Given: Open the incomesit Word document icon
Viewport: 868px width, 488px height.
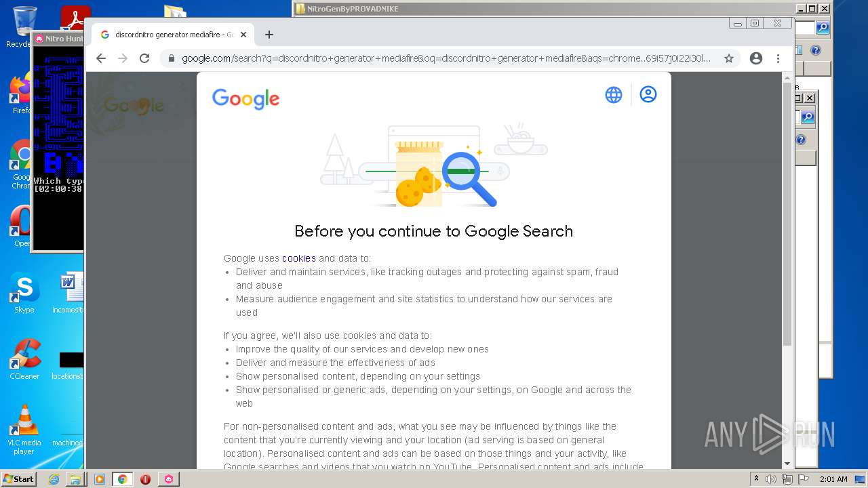Looking at the screenshot, I should point(68,293).
